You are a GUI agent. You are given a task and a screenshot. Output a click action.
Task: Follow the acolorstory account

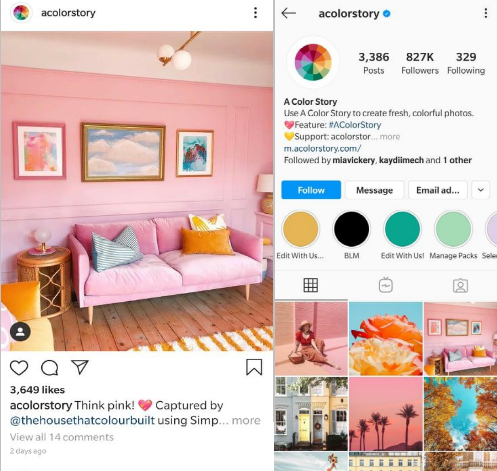point(311,190)
